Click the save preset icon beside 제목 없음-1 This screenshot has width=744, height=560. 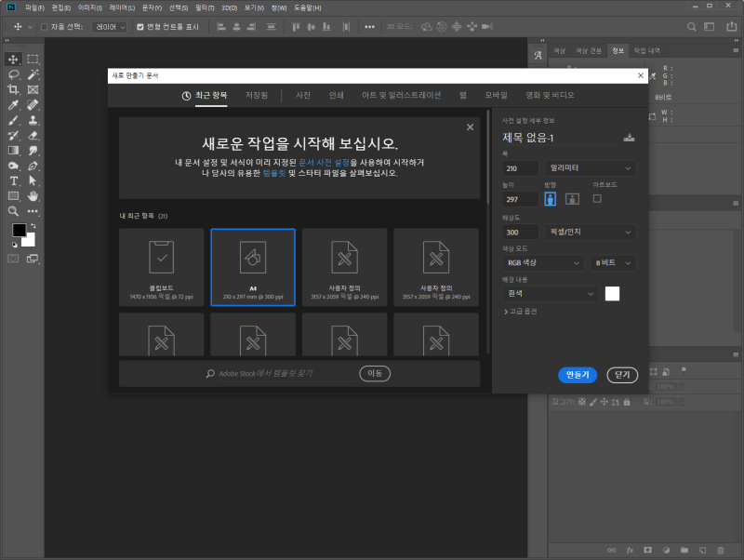(x=629, y=138)
